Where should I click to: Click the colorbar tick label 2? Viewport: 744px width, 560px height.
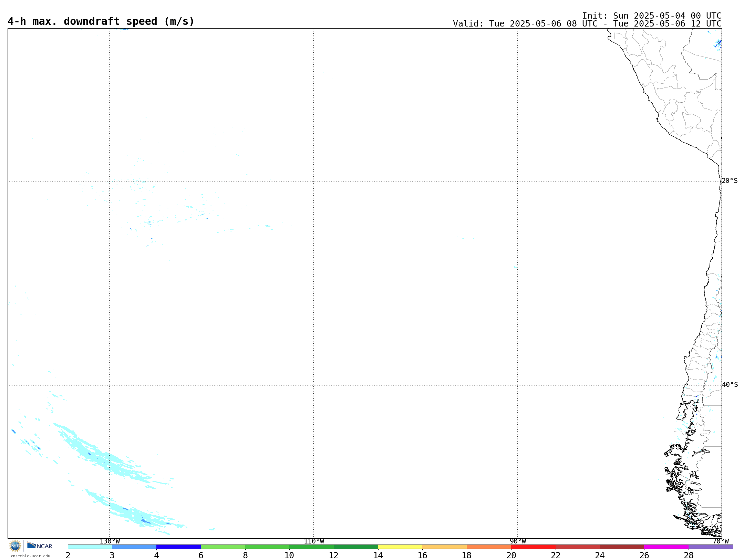click(x=68, y=556)
